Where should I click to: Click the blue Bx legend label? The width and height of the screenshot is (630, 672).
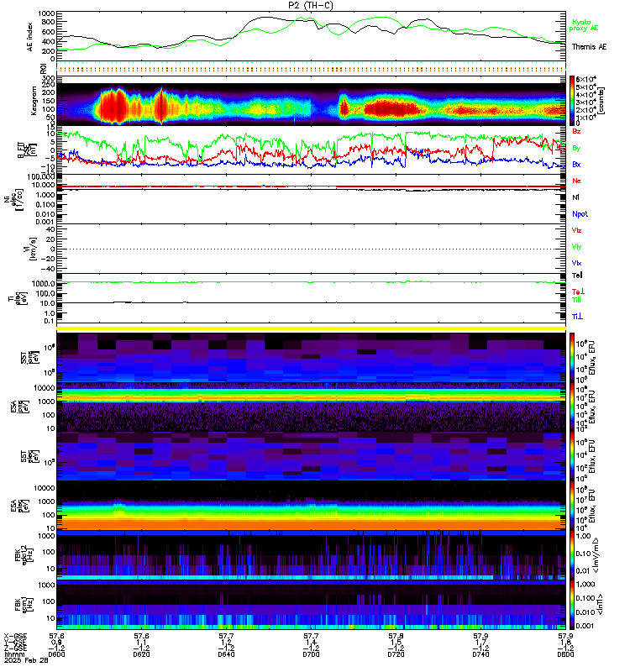[x=576, y=164]
